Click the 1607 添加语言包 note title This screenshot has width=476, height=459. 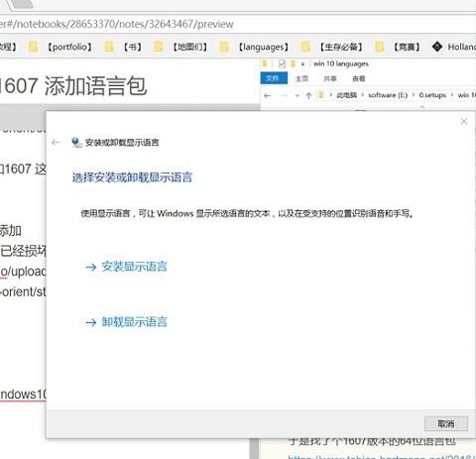tap(73, 85)
